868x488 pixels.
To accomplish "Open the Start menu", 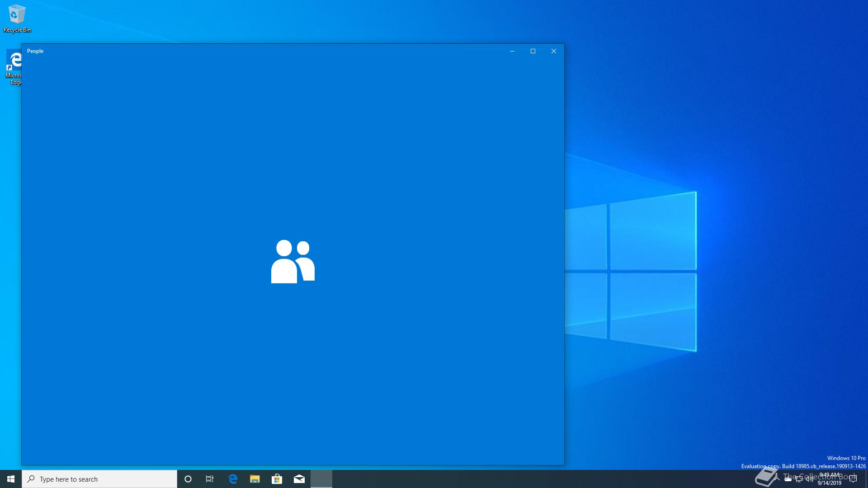I will [11, 479].
